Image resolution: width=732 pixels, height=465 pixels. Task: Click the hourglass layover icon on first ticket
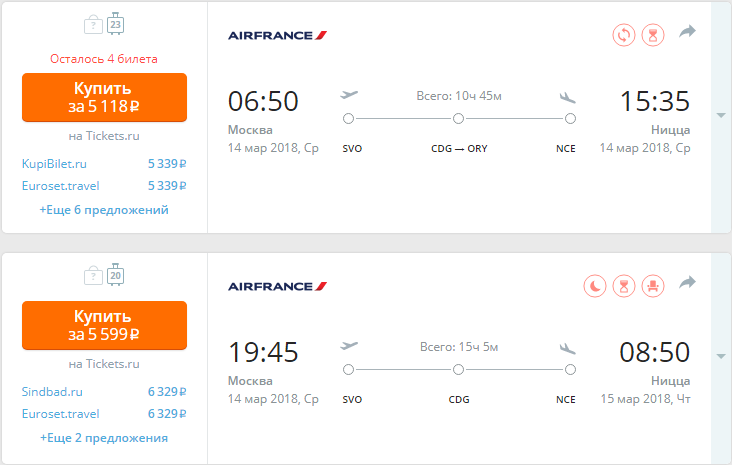click(x=653, y=35)
